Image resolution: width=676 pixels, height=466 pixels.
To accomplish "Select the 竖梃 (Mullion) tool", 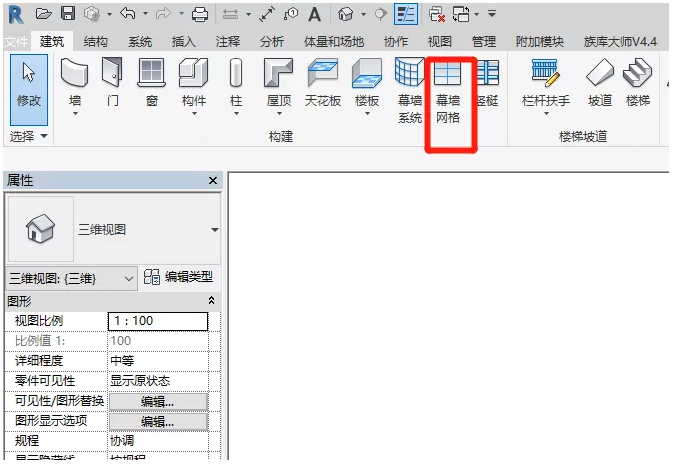I will point(488,83).
